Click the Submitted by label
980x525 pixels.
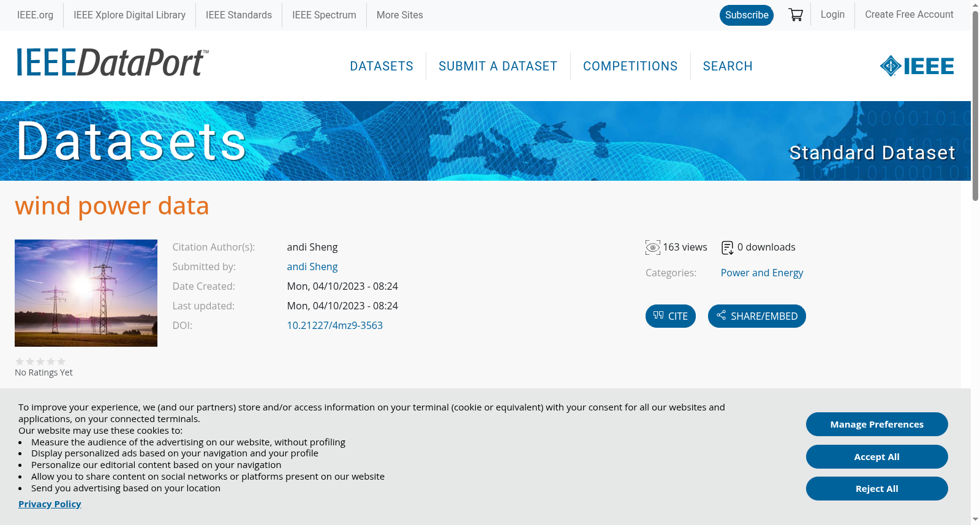pos(204,266)
